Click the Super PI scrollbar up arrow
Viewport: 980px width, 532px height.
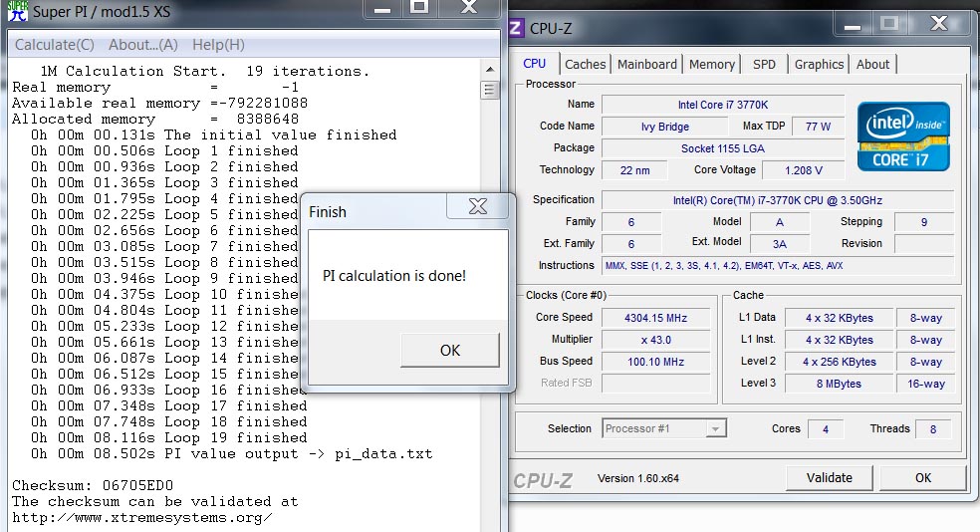pyautogui.click(x=489, y=69)
